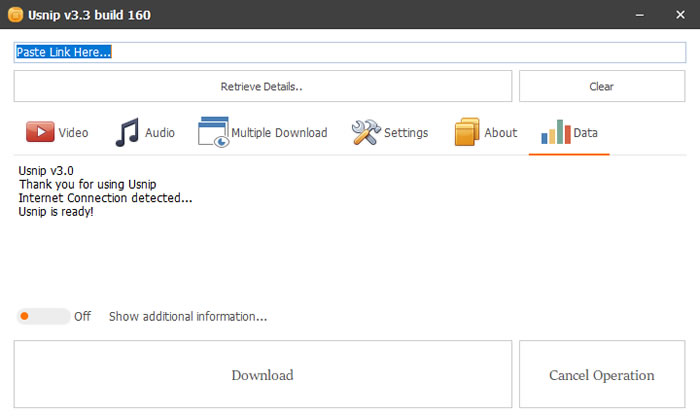
Task: Click 'Thank you for using Usnip' line
Action: click(x=88, y=184)
